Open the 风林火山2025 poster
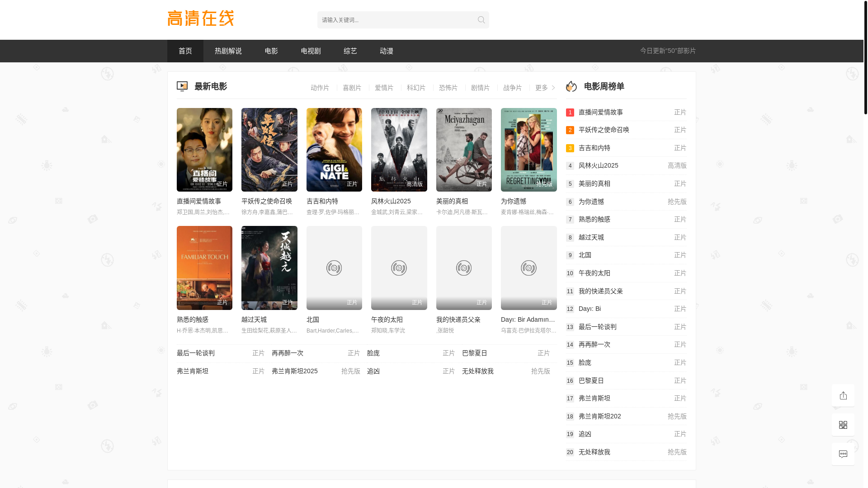The image size is (868, 488). point(399,150)
